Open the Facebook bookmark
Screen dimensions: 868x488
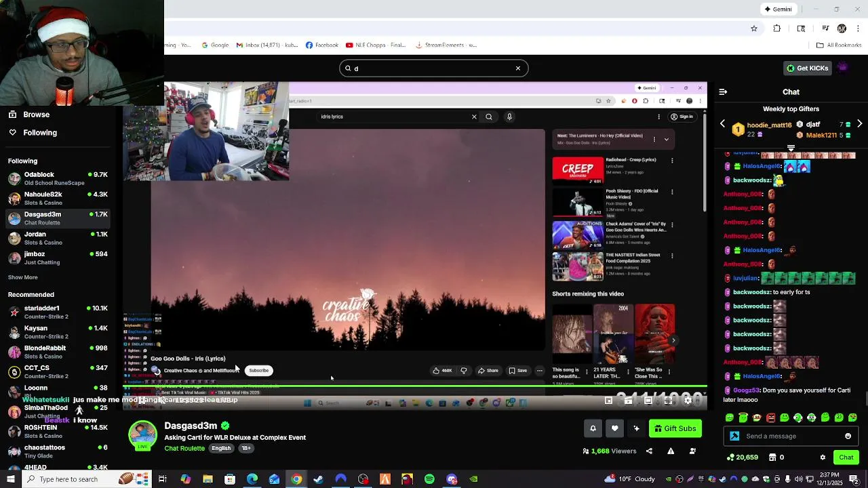tap(322, 45)
